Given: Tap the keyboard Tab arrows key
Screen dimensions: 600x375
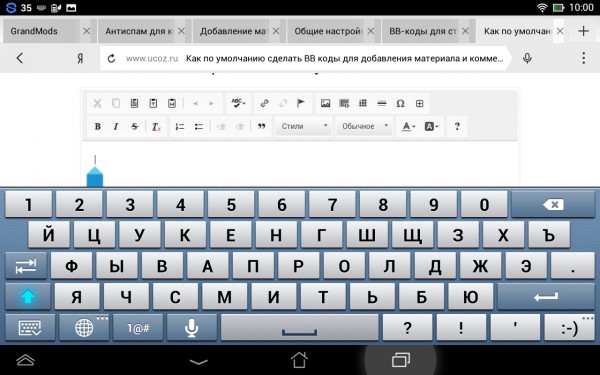Looking at the screenshot, I should pos(26,266).
